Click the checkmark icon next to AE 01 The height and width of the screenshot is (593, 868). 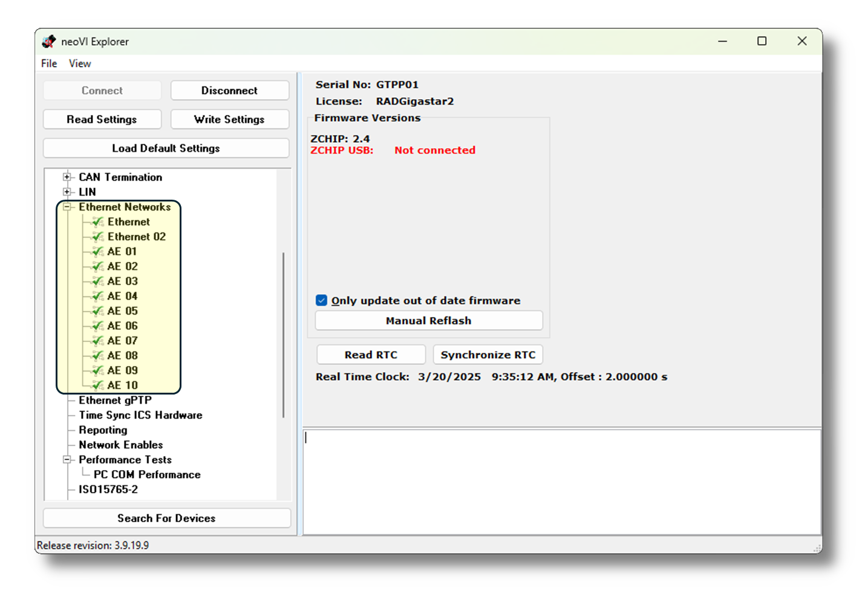pyautogui.click(x=98, y=252)
